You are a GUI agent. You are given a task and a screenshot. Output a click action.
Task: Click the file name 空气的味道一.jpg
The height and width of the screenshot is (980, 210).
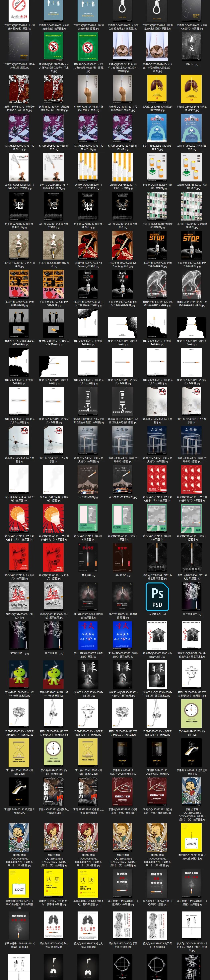tap(54, 654)
